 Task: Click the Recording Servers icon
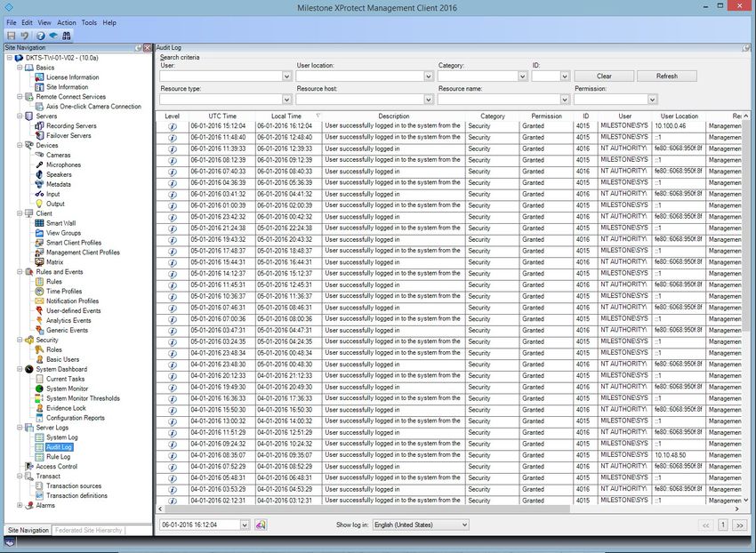click(39, 126)
